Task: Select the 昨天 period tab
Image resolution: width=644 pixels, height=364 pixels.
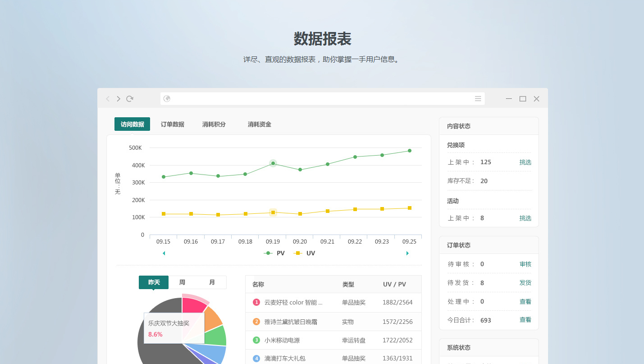Action: (x=154, y=282)
